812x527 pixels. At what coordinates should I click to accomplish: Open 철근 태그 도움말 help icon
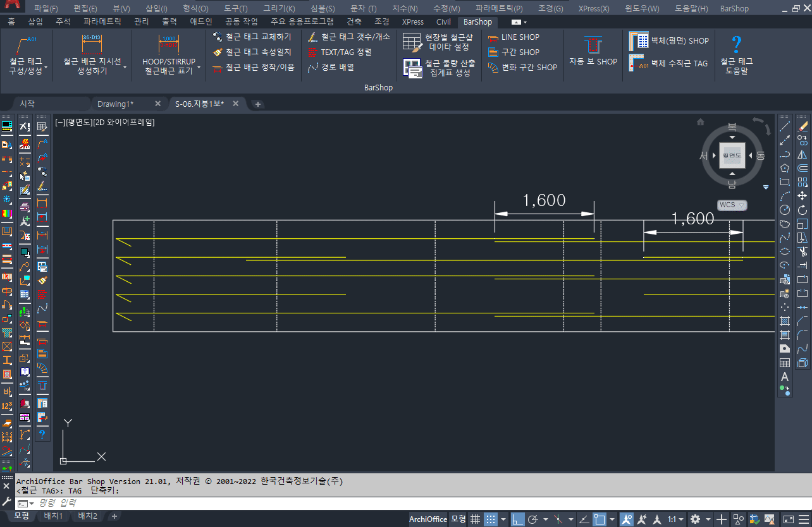736,45
